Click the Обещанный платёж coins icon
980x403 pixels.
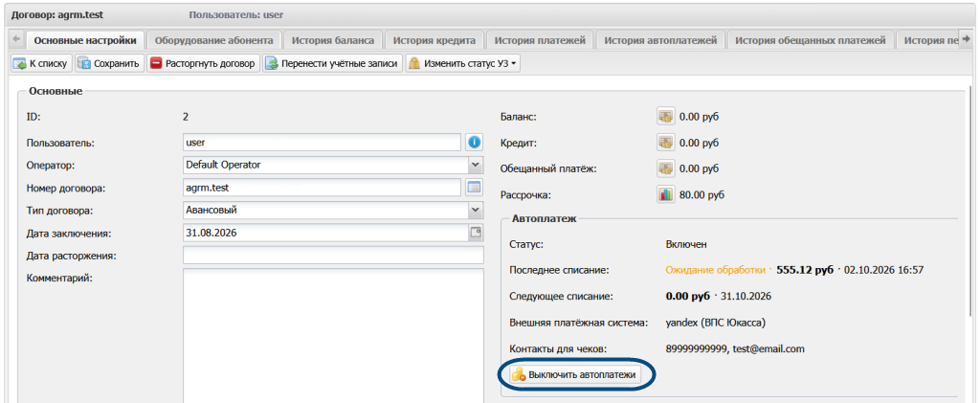tap(666, 168)
